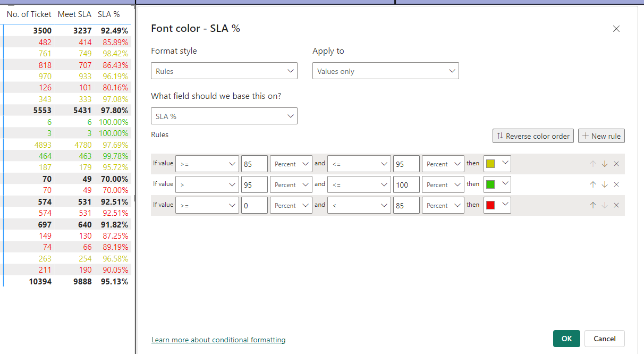Edit the 100 maximum value in second rule
The height and width of the screenshot is (354, 644).
[406, 184]
